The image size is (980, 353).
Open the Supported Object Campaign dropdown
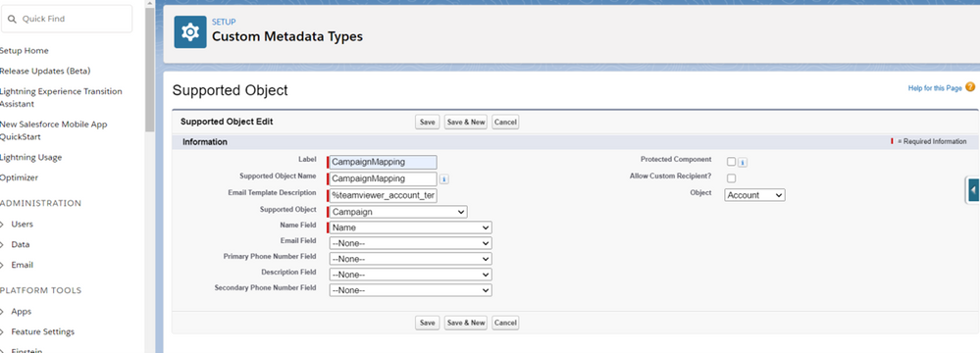(398, 212)
